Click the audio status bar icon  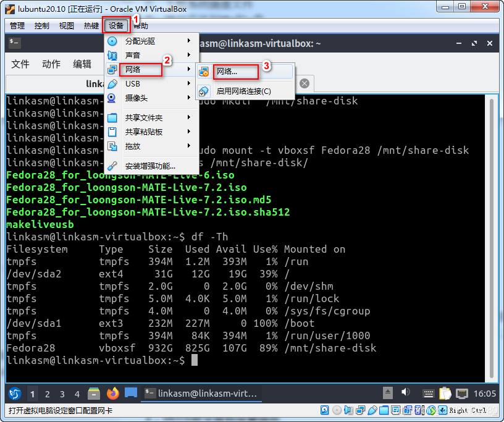tap(348, 410)
